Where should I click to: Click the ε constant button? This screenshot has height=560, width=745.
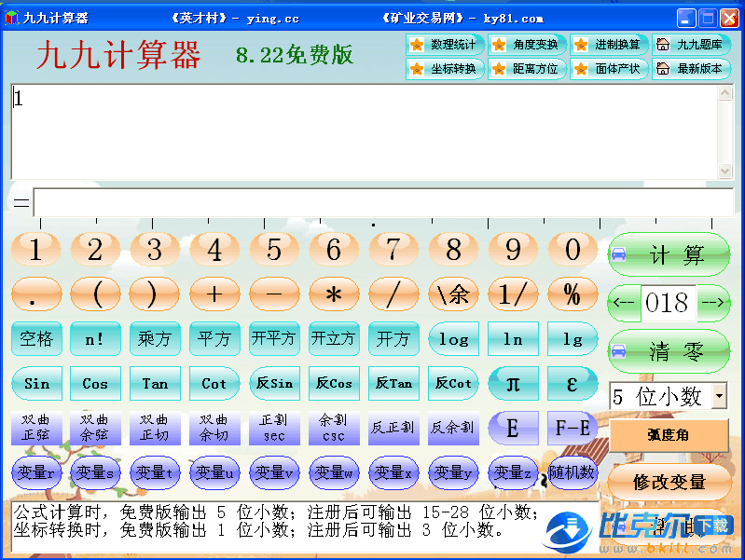pyautogui.click(x=573, y=383)
